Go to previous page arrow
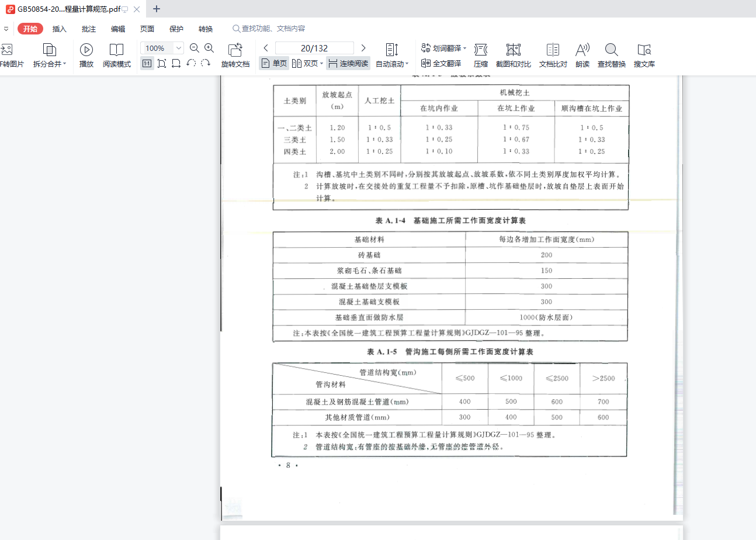Viewport: 756px width, 540px height. 266,48
